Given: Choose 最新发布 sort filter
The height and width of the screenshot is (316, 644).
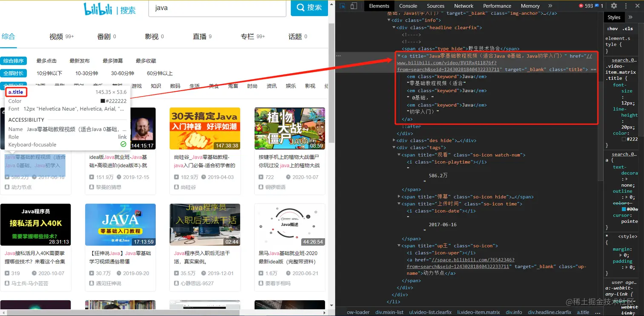Looking at the screenshot, I should [80, 61].
